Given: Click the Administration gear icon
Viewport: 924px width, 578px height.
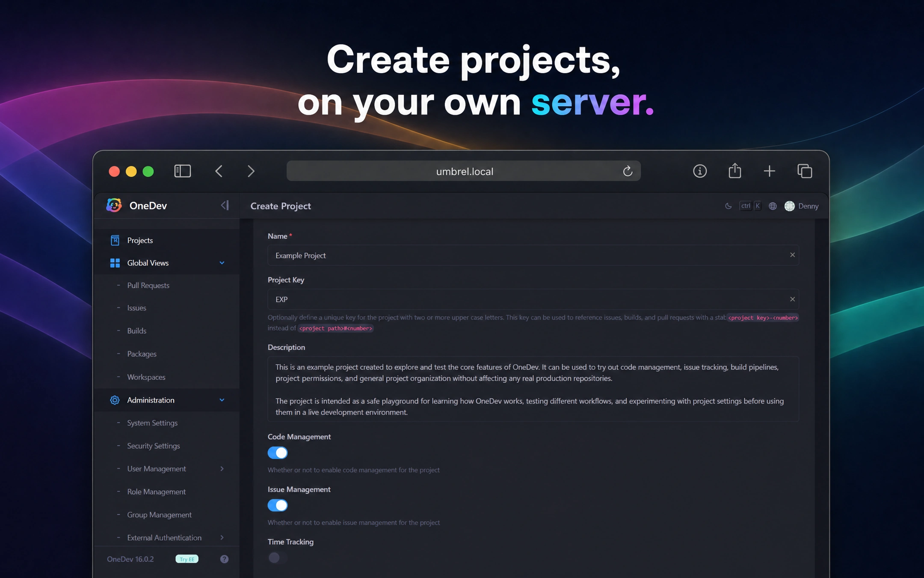Looking at the screenshot, I should [x=115, y=400].
